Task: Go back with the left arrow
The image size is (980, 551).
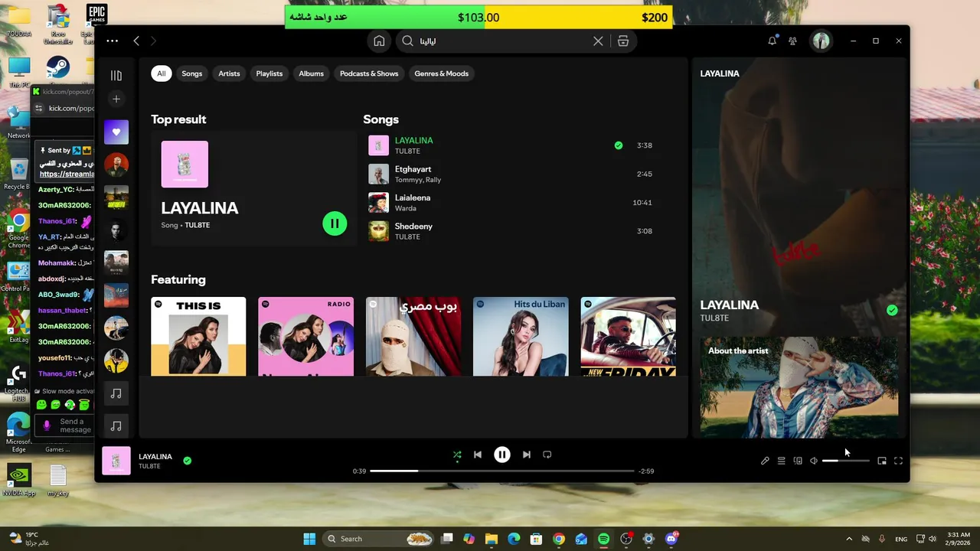Action: click(x=136, y=41)
